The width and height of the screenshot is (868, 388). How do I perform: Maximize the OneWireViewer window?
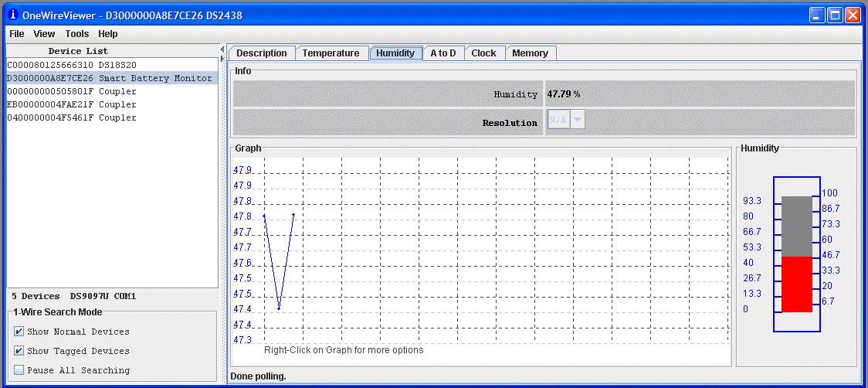835,15
